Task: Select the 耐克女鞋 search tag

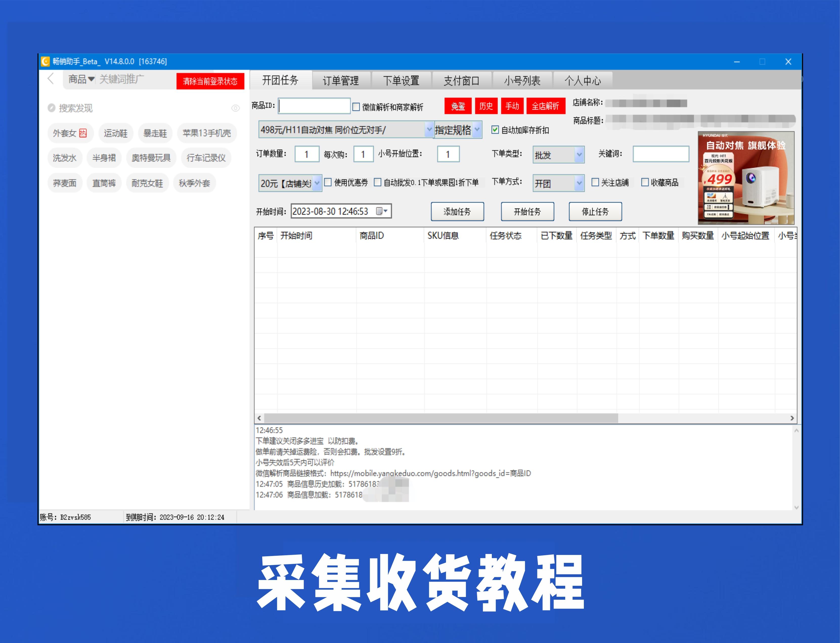Action: [147, 183]
